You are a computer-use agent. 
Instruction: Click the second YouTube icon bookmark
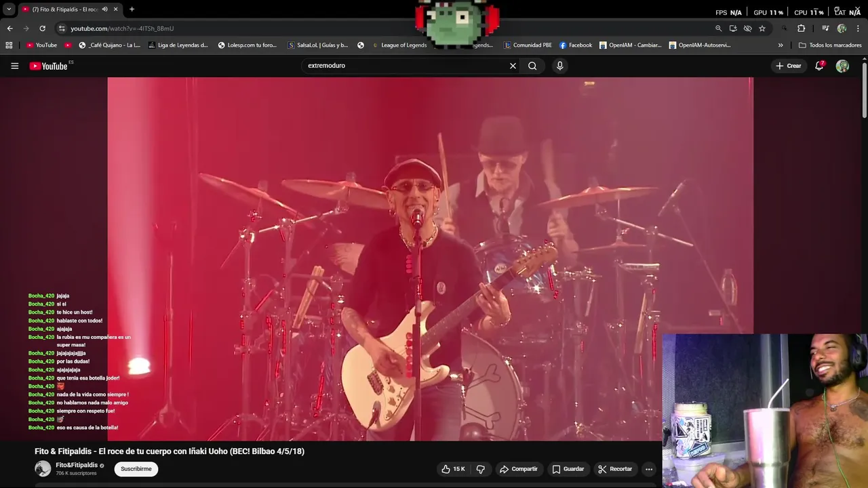click(68, 45)
